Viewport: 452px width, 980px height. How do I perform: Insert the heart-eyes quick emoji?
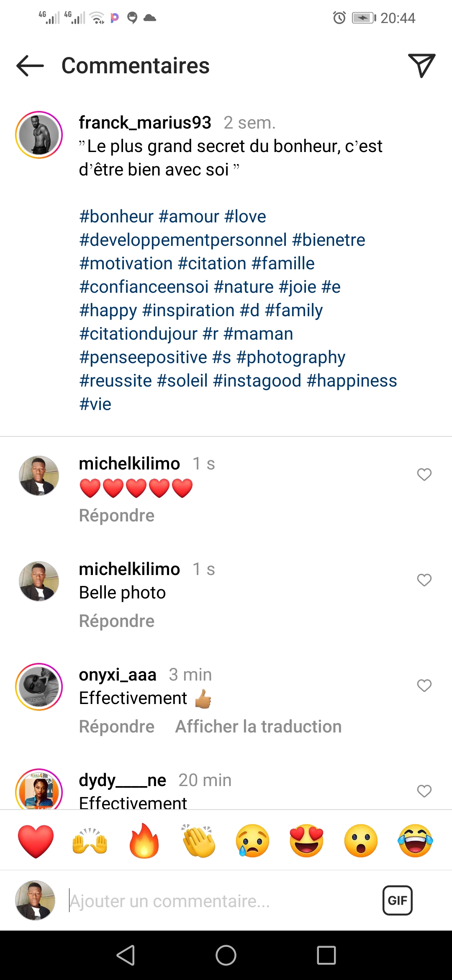pyautogui.click(x=307, y=841)
